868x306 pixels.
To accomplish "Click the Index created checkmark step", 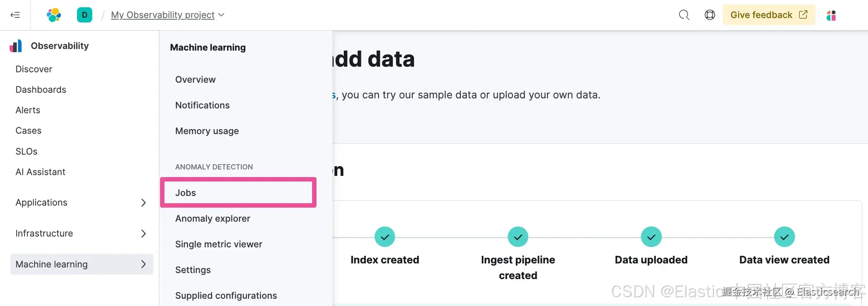I will click(385, 237).
